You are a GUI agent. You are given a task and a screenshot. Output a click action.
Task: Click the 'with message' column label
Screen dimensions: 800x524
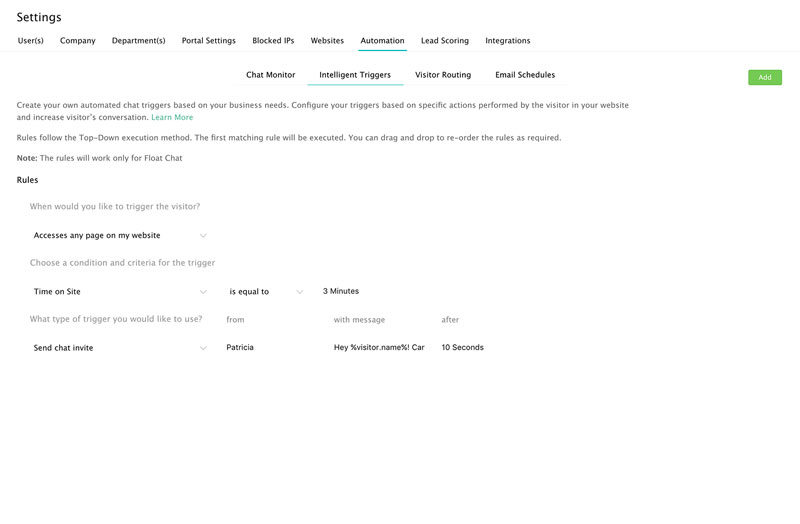click(359, 320)
